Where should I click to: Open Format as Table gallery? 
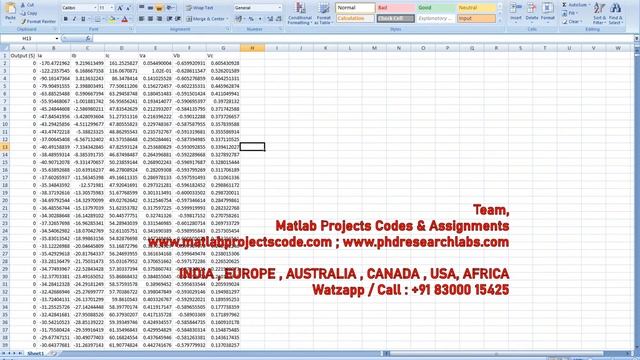323,13
